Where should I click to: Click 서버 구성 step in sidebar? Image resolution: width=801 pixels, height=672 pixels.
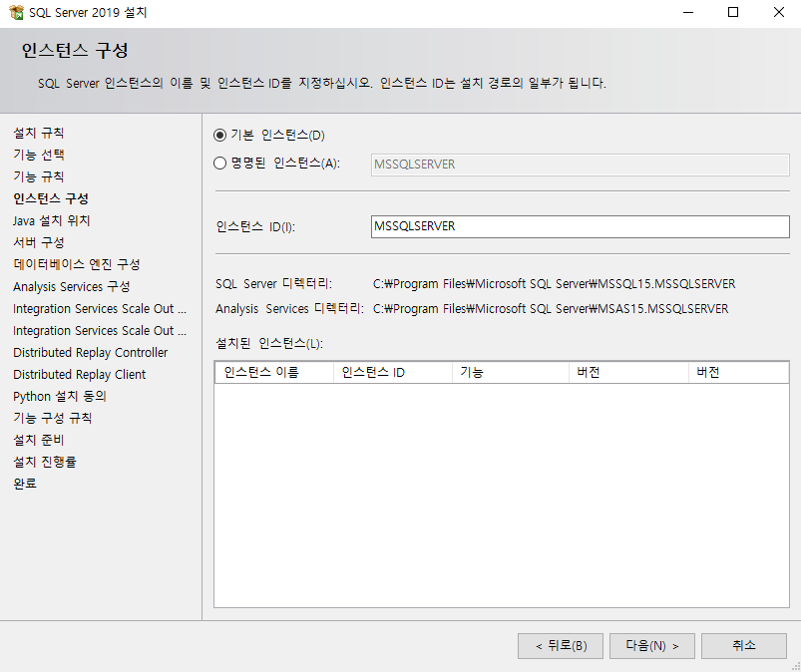coord(39,242)
